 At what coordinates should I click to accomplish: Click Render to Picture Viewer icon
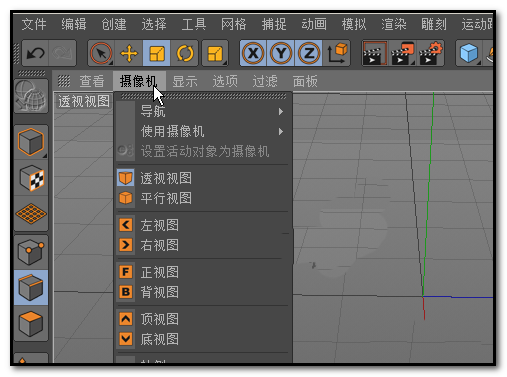pos(403,53)
